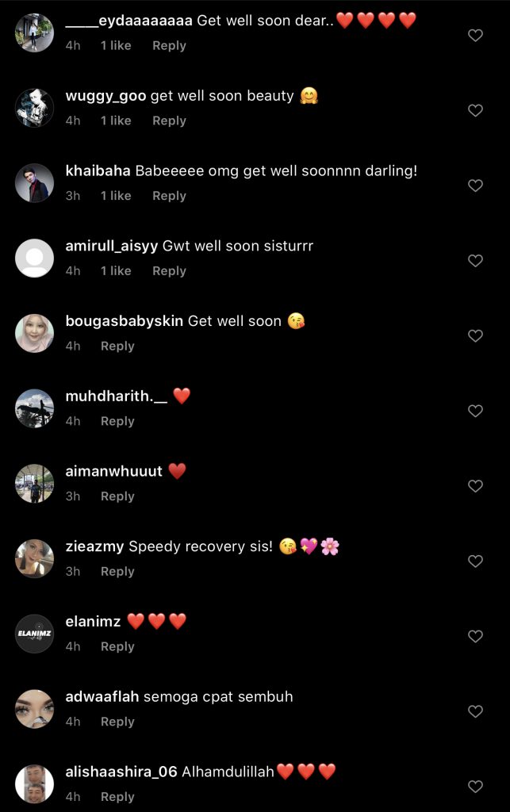
Task: Like zieazmy's Speedy recovery comment
Action: coord(475,561)
